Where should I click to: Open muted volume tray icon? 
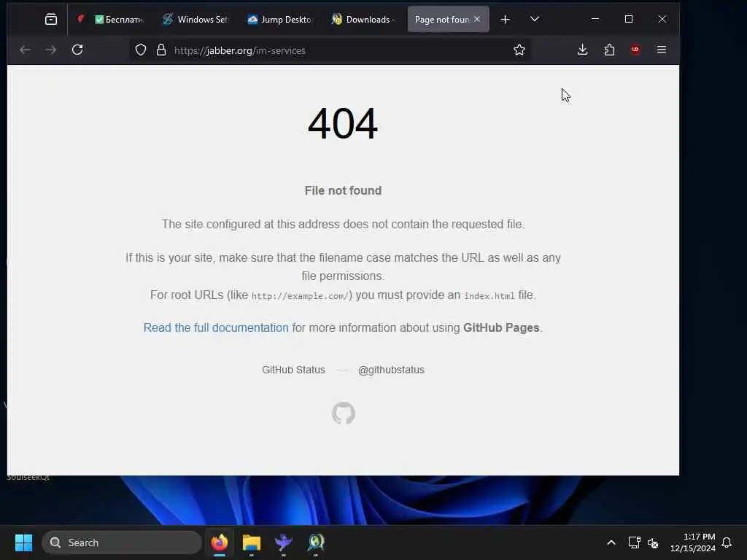[653, 542]
